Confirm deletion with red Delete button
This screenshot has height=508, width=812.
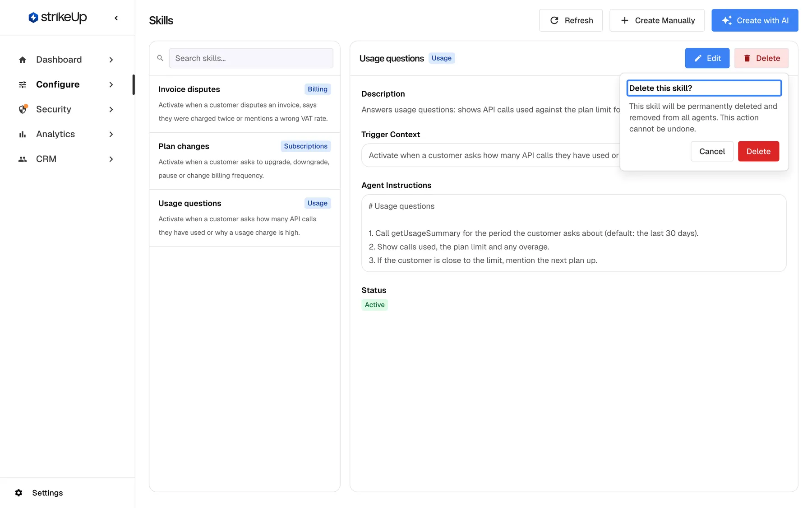pyautogui.click(x=758, y=151)
